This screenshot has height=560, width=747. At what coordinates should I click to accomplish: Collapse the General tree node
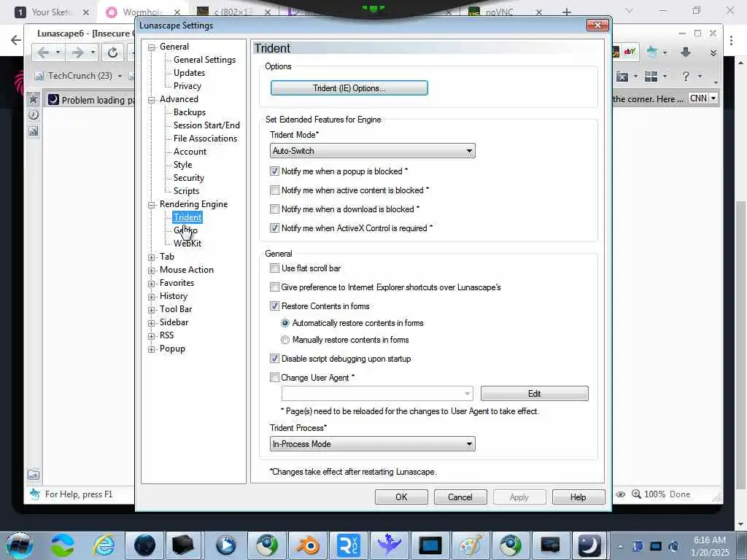[152, 47]
